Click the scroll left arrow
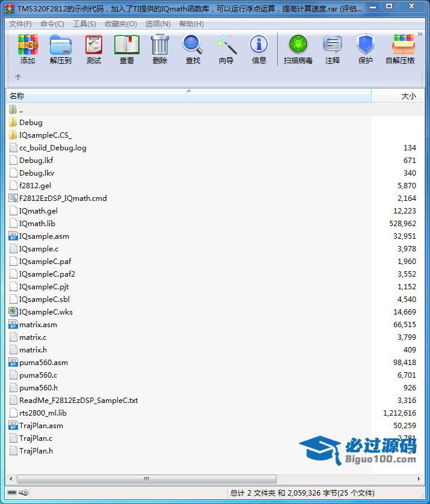 tap(11, 479)
